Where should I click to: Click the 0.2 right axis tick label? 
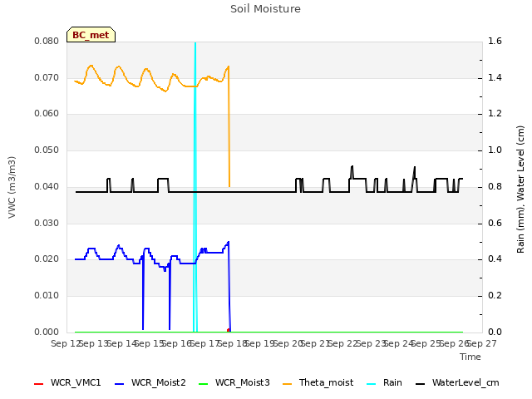pos(495,296)
